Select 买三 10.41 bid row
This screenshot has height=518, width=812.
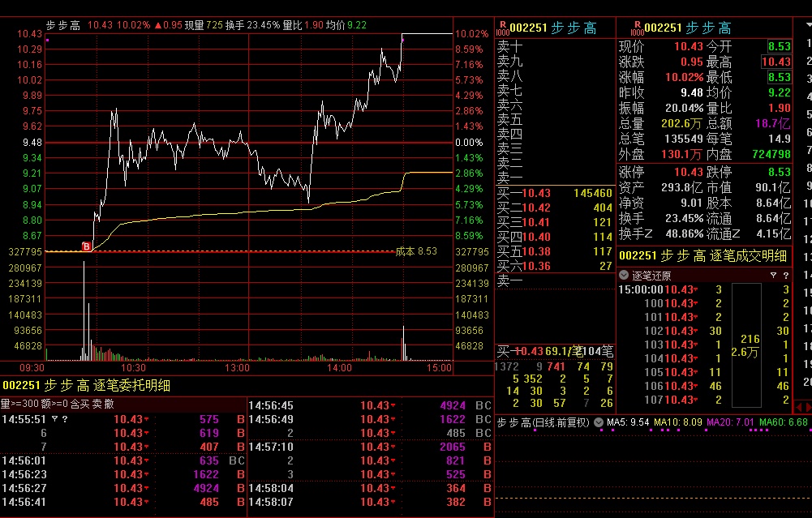(x=555, y=222)
